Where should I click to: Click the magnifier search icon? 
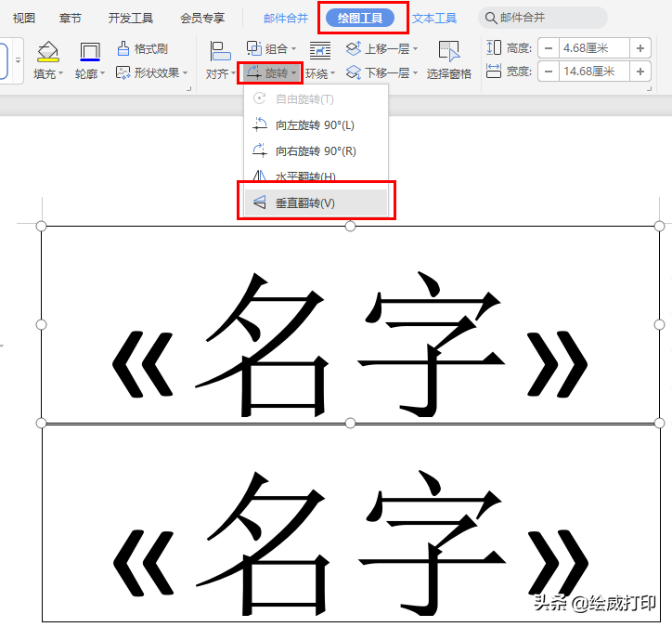point(491,18)
